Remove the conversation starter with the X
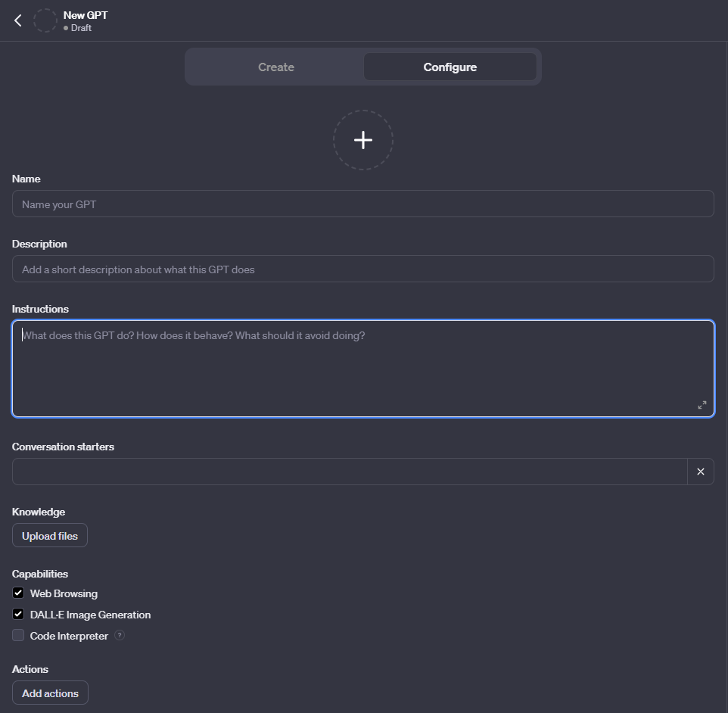The height and width of the screenshot is (713, 728). 701,472
